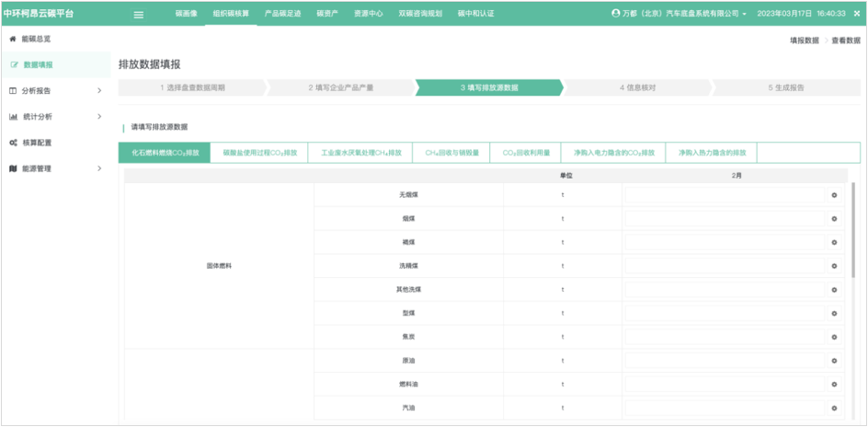Open the 碳中和认证 top menu

[x=476, y=14]
